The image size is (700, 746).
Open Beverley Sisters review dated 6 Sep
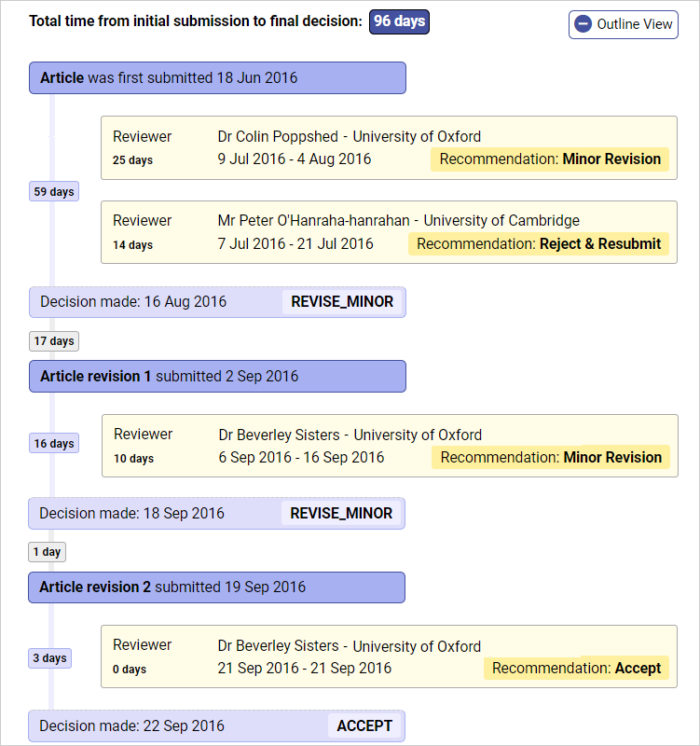click(390, 446)
